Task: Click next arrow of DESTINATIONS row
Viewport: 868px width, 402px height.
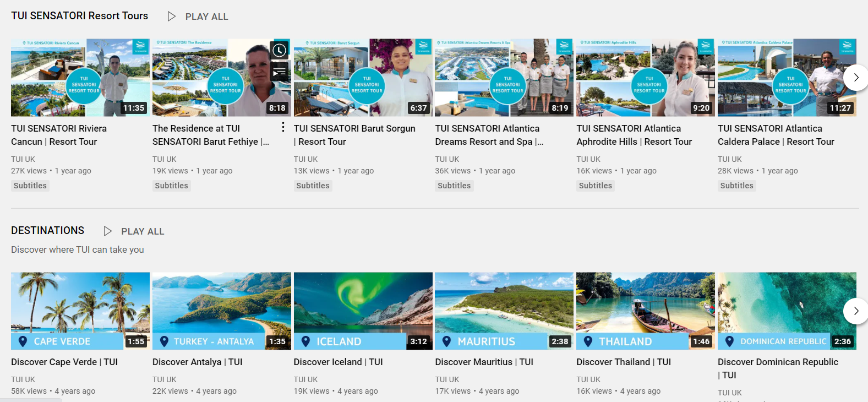Action: [x=856, y=311]
